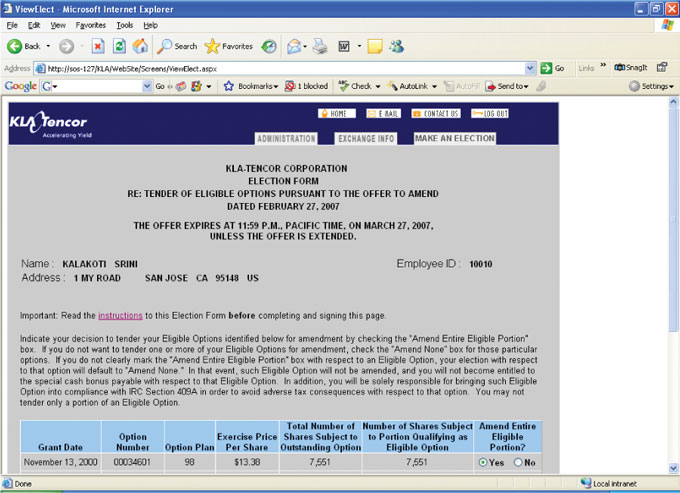This screenshot has width=680, height=493.
Task: Select No for Amend Entire Eligible Portion
Action: 518,462
